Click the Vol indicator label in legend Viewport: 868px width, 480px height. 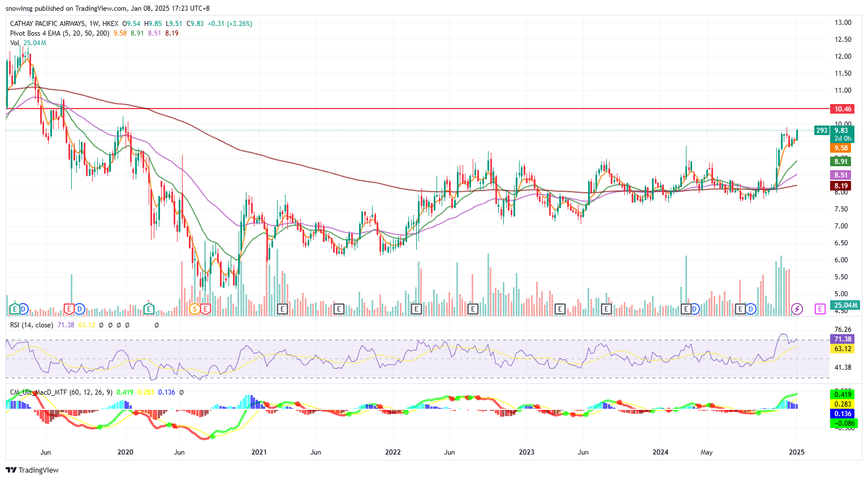click(15, 43)
